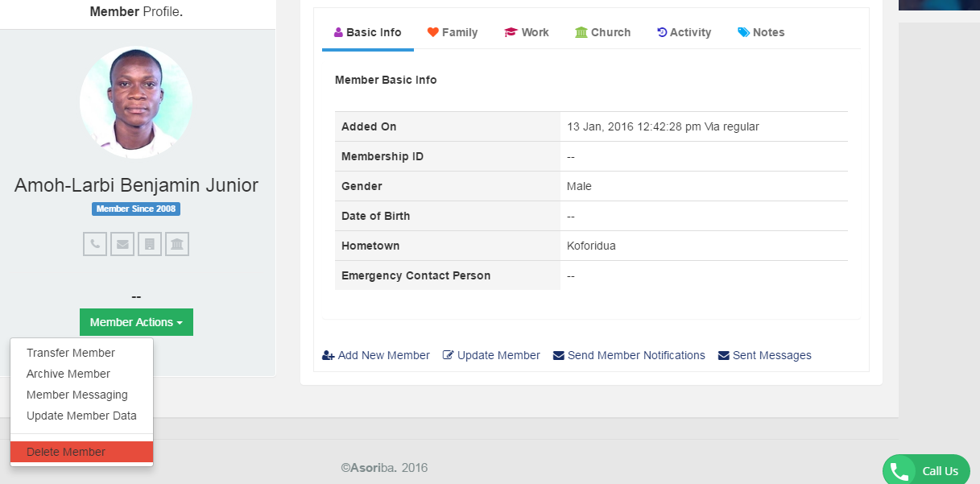
Task: Click the Added On date value
Action: point(663,126)
